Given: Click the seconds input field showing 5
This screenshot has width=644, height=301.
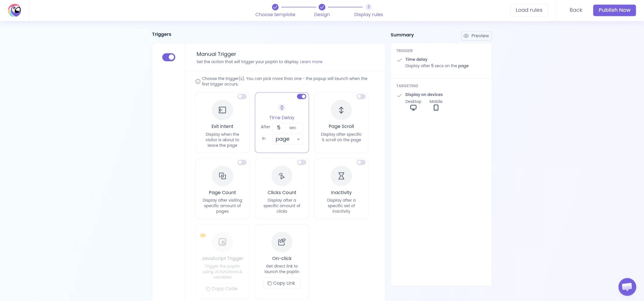Looking at the screenshot, I should point(287,128).
